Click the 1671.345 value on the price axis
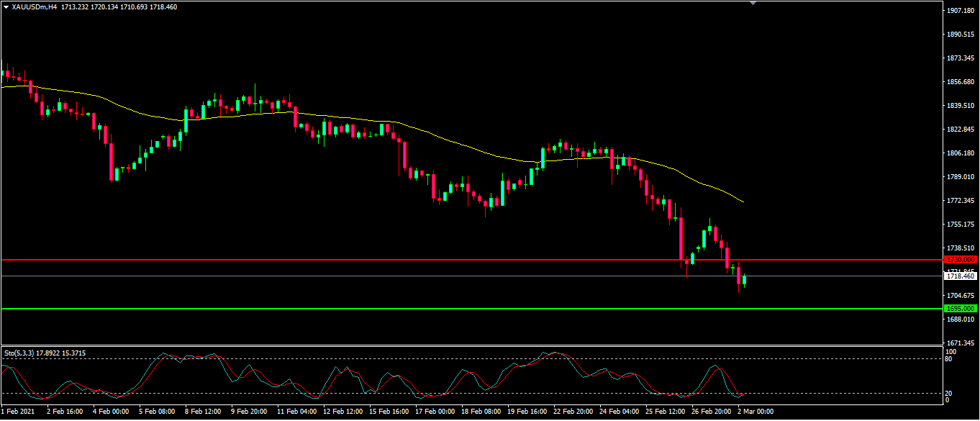The width and height of the screenshot is (980, 421). click(960, 343)
